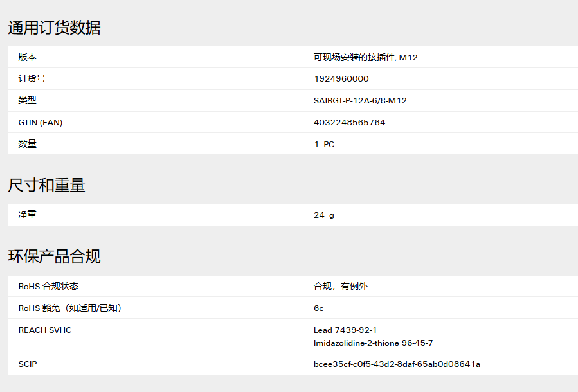Click the 环保产品合规 section heading
Screen dimensions: 578x392
[x=54, y=256]
